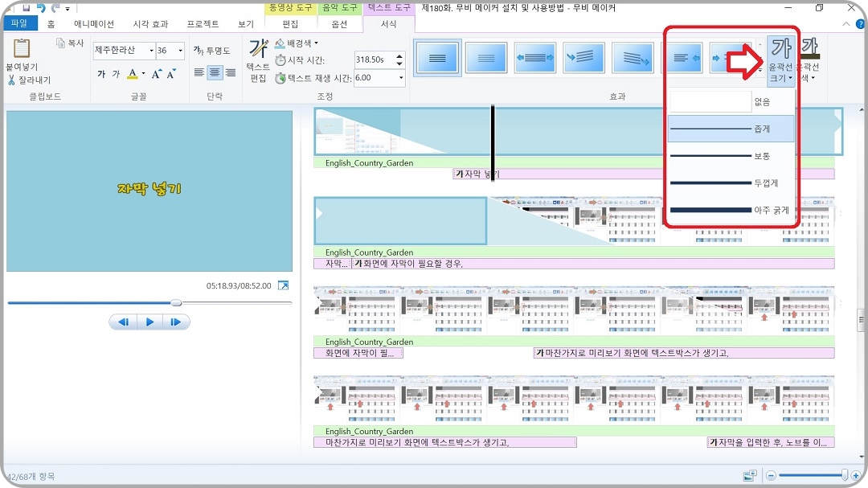
Task: Toggle full screen preview icon
Action: click(x=283, y=286)
